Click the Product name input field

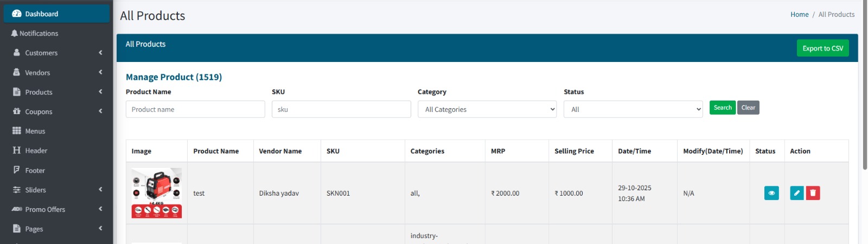[195, 109]
